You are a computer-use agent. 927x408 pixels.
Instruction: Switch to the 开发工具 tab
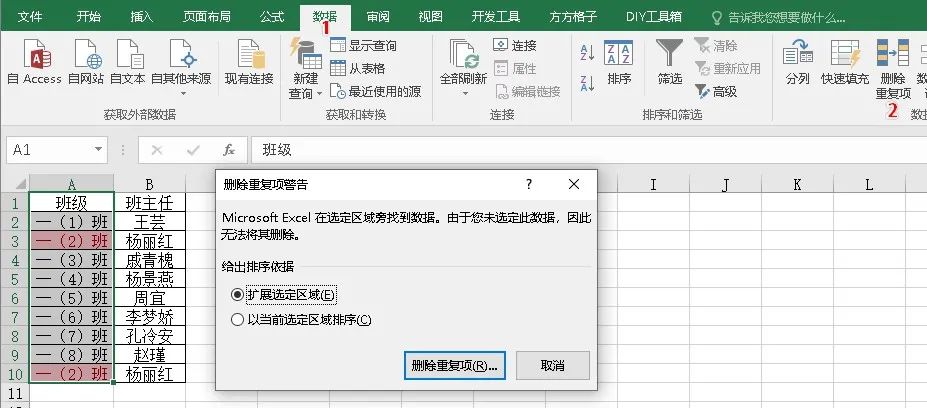(x=495, y=17)
